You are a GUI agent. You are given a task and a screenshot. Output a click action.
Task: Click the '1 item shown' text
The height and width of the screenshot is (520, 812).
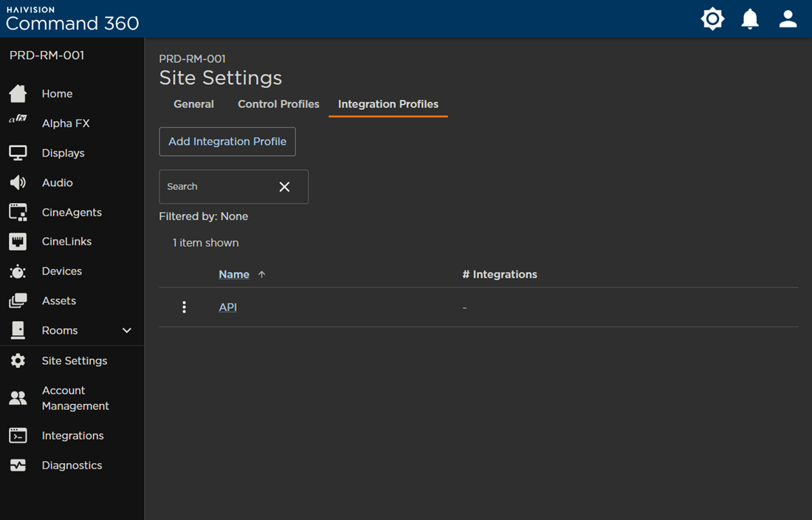pyautogui.click(x=206, y=243)
